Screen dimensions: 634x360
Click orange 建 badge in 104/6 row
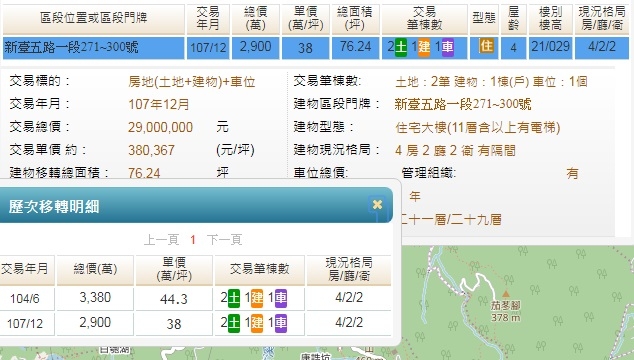(257, 299)
